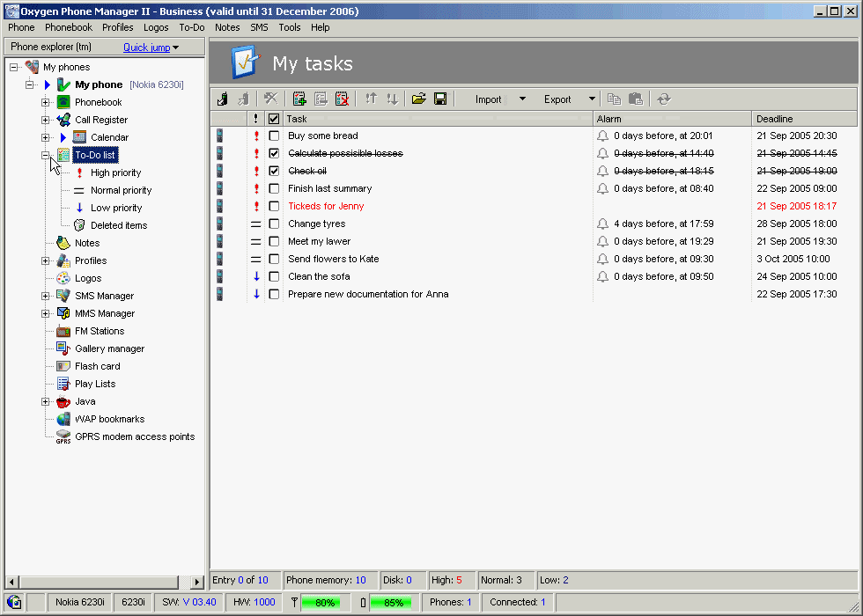Open the Help menu

click(x=321, y=27)
